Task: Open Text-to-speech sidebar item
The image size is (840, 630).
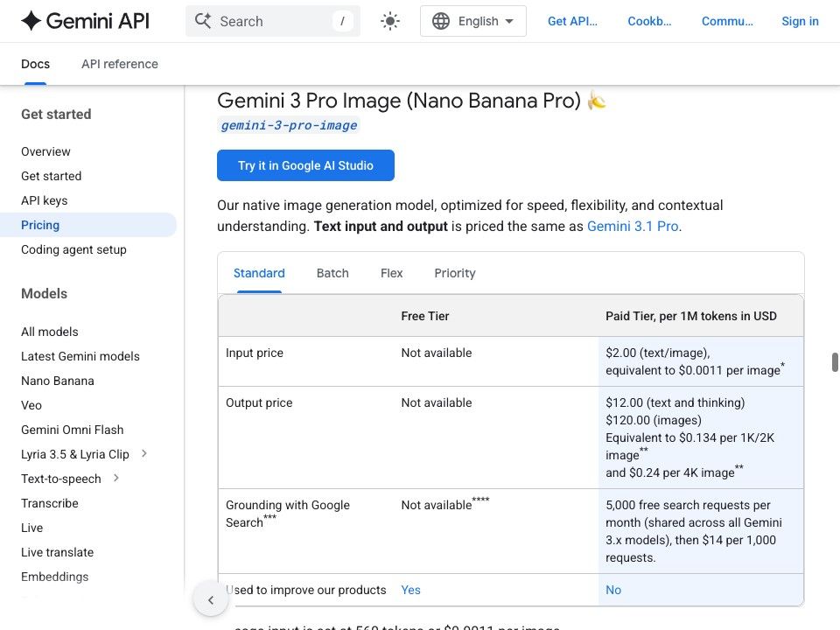Action: 61,479
